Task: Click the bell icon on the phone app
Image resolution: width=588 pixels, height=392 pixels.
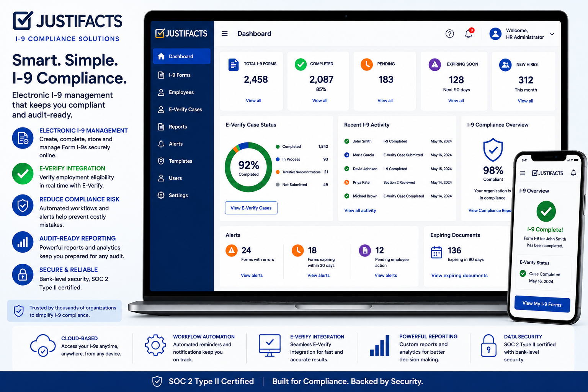Action: (x=573, y=173)
